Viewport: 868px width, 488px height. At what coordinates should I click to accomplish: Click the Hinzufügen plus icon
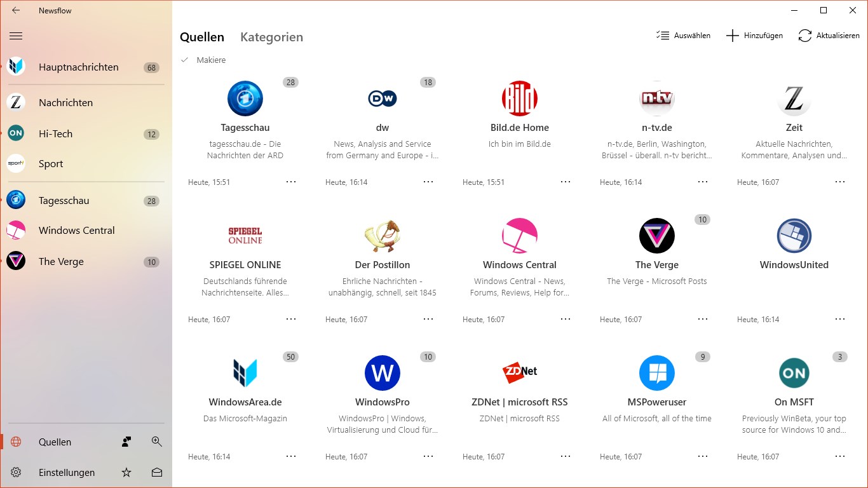(x=732, y=36)
